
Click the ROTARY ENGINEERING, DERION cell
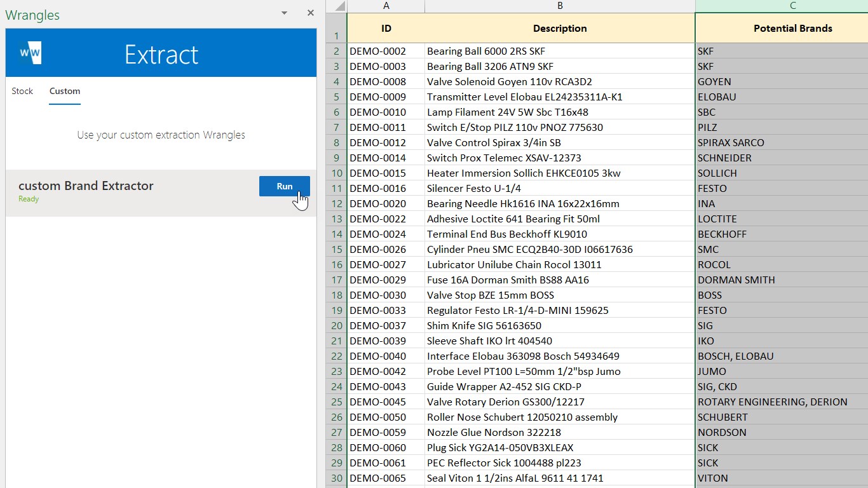tap(782, 402)
